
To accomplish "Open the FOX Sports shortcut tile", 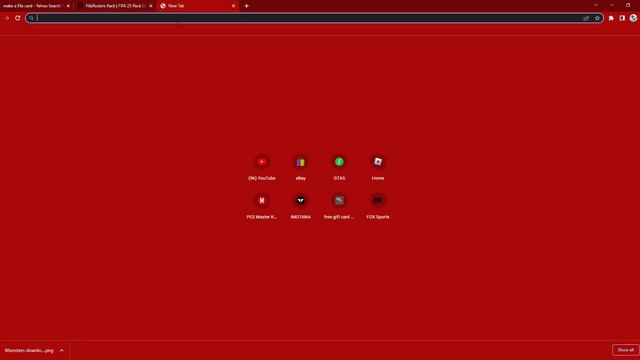I will coord(378,200).
